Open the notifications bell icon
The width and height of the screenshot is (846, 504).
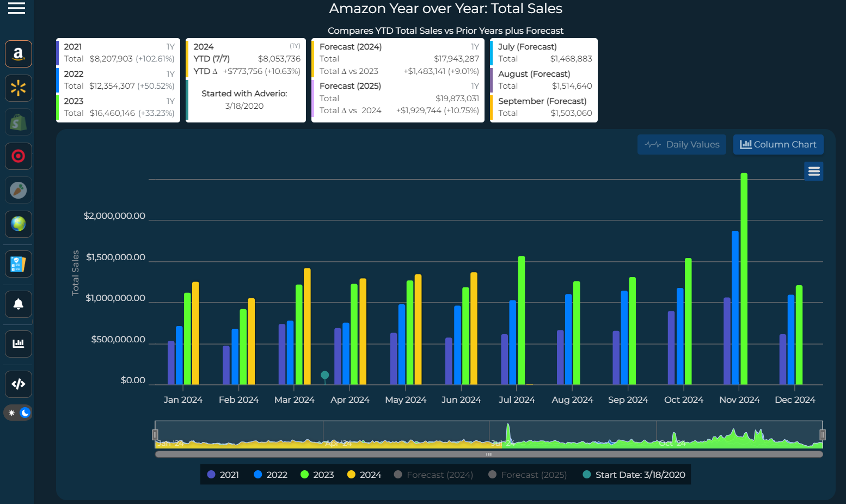pyautogui.click(x=19, y=304)
